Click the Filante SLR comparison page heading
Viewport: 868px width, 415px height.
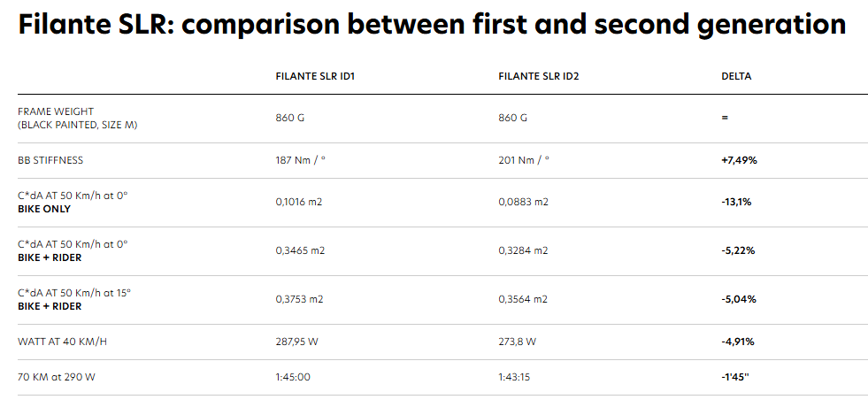[432, 24]
